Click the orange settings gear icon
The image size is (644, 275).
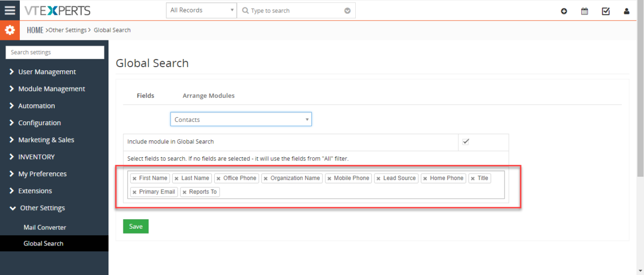[10, 30]
